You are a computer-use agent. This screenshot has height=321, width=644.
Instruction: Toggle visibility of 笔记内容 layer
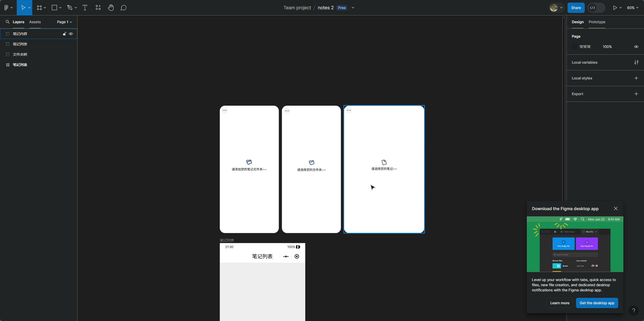click(x=71, y=34)
